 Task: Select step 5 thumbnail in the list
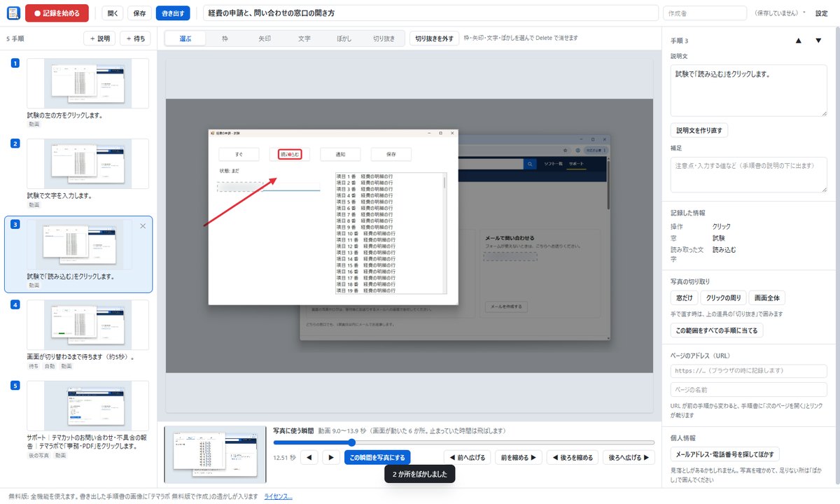(87, 406)
